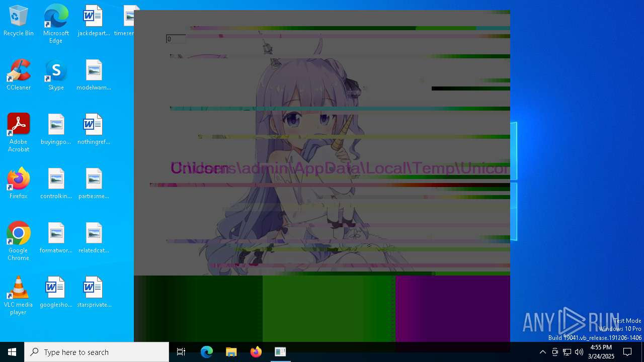The image size is (644, 362).
Task: Select the buyingpo image file
Action: pyautogui.click(x=56, y=129)
